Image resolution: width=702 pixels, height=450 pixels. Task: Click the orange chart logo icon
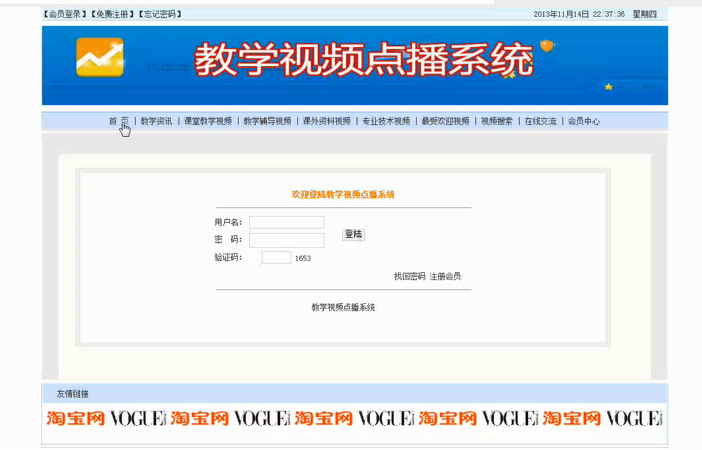(x=100, y=57)
